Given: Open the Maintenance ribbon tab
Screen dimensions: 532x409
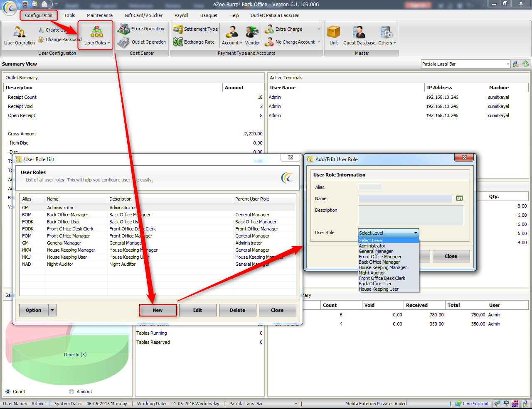Looking at the screenshot, I should (x=100, y=15).
